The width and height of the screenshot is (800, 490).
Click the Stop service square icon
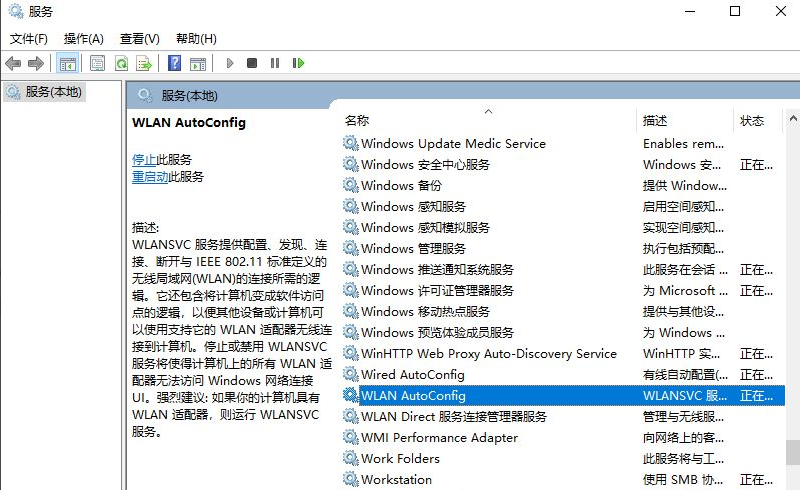[x=252, y=63]
